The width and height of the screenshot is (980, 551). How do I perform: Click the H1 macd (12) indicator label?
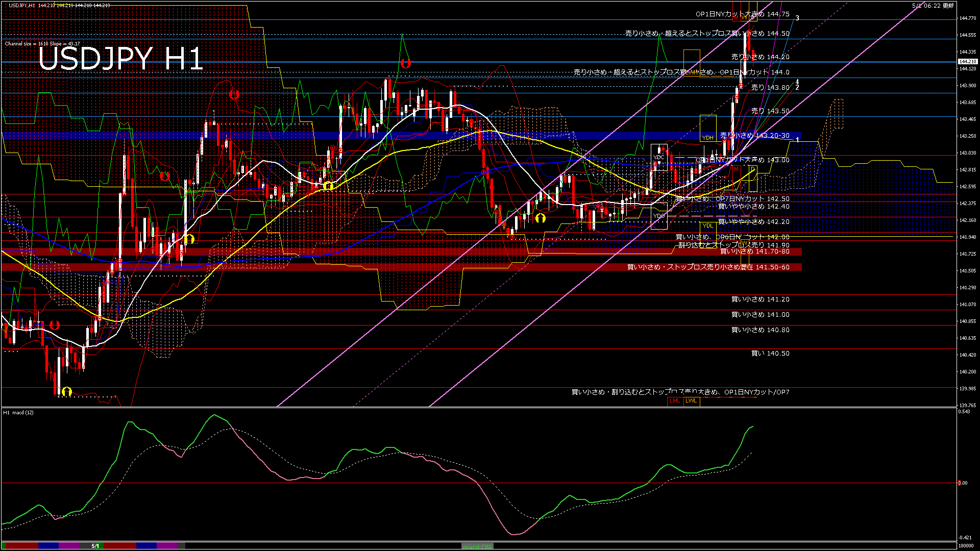tap(18, 412)
